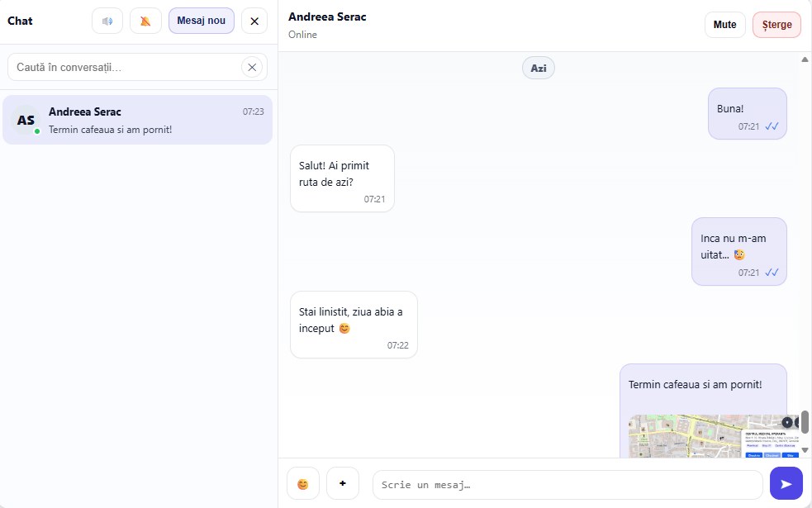812x508 pixels.
Task: Open the emoji picker
Action: (303, 484)
